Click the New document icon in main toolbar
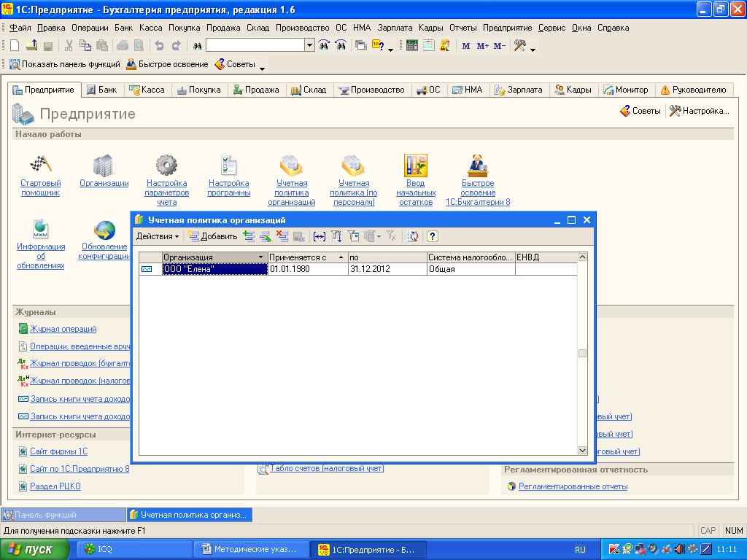 [x=15, y=46]
